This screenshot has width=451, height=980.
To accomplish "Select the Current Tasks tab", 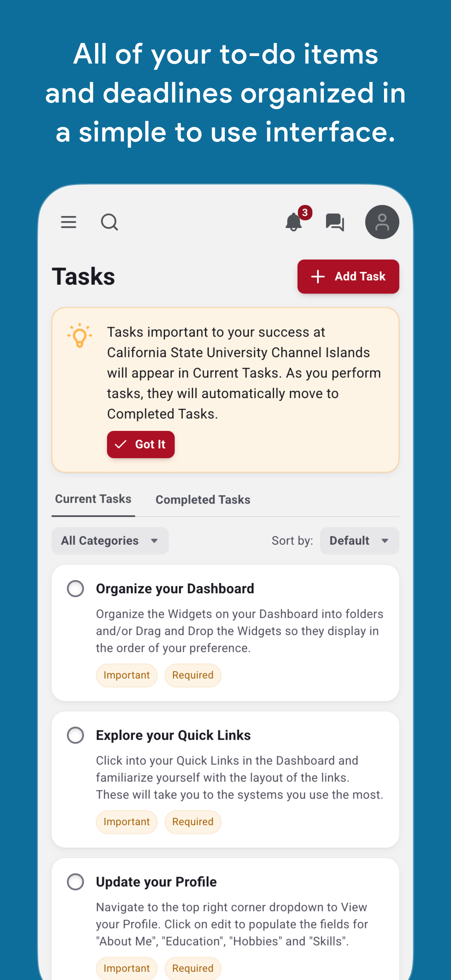I will (93, 499).
